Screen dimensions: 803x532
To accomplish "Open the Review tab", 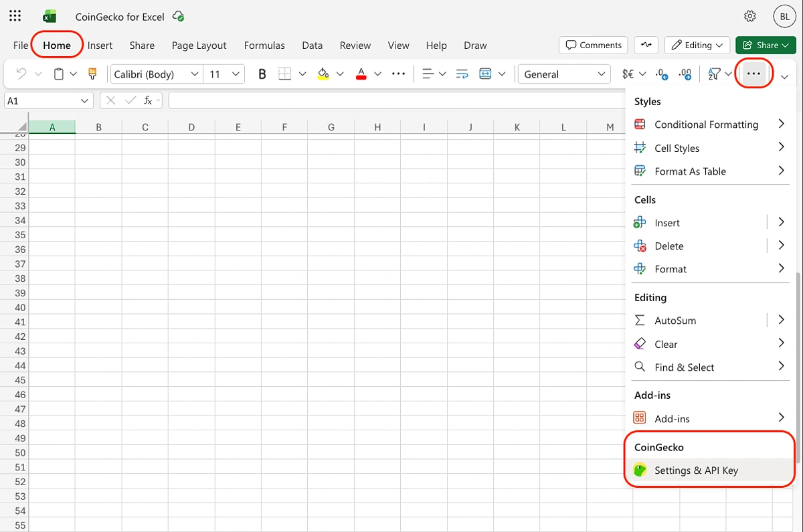I will pyautogui.click(x=355, y=45).
